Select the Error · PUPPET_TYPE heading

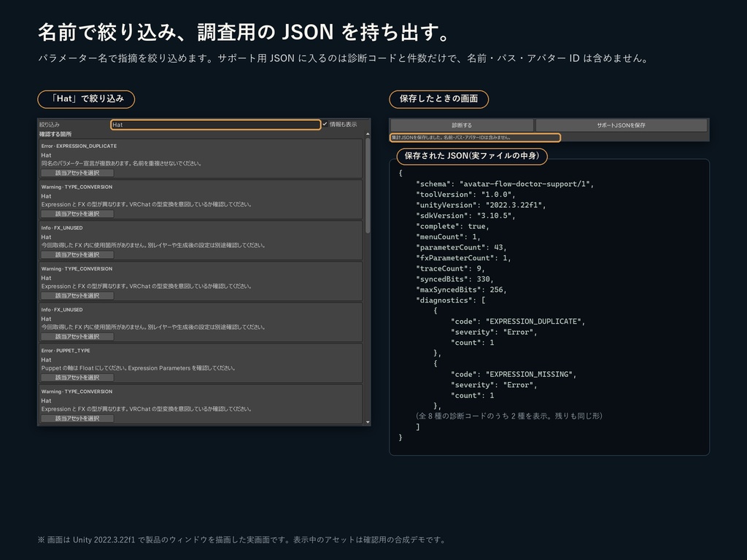click(66, 351)
